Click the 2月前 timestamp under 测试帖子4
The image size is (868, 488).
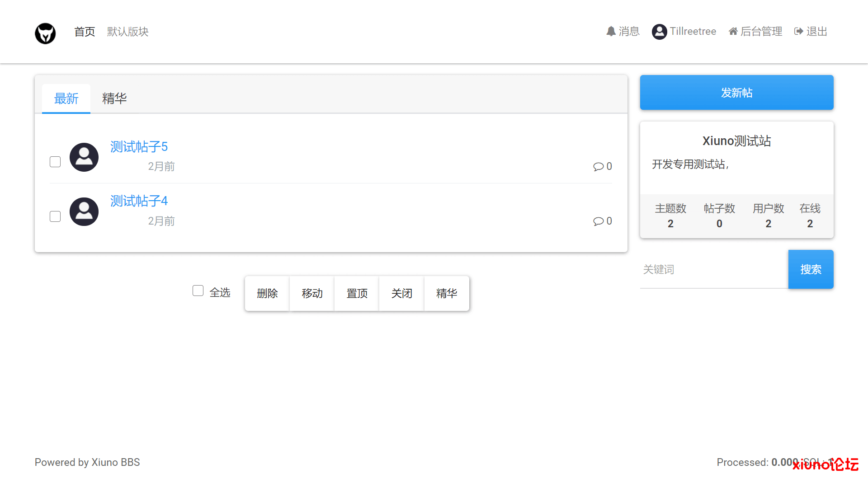point(161,221)
